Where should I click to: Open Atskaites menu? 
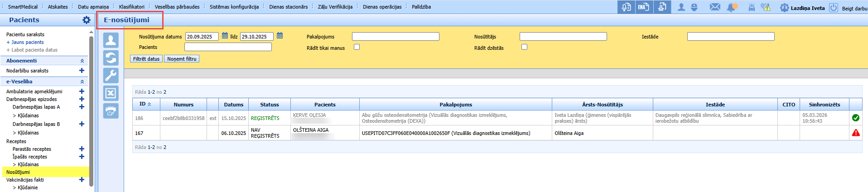(x=58, y=7)
